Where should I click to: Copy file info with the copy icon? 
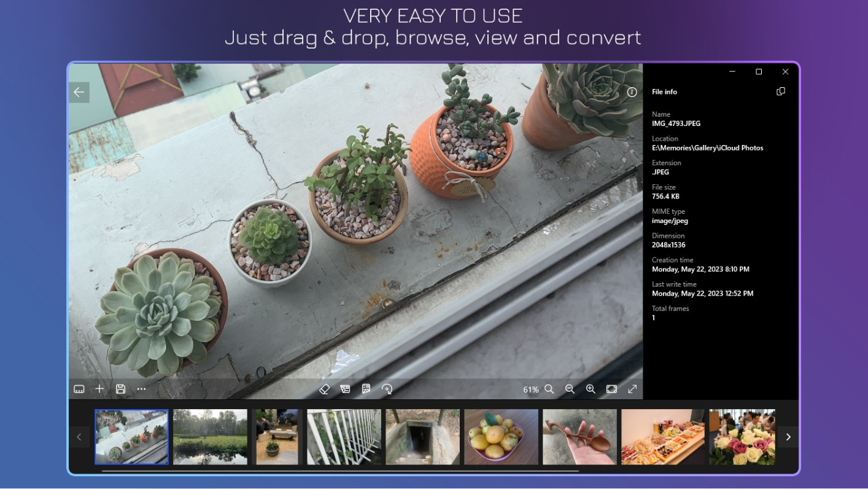click(780, 92)
